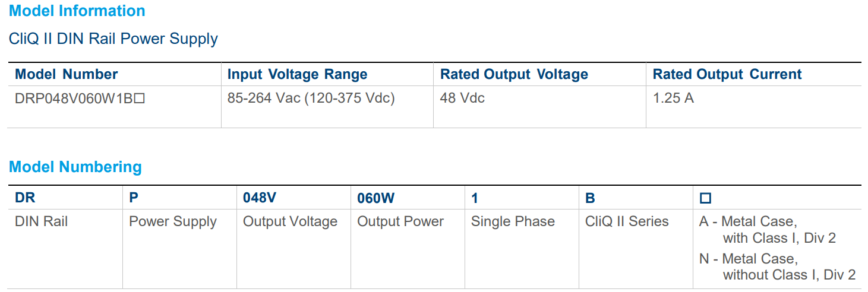Click the "48 Vdc" value cell
This screenshot has height=292, width=868.
[x=462, y=99]
